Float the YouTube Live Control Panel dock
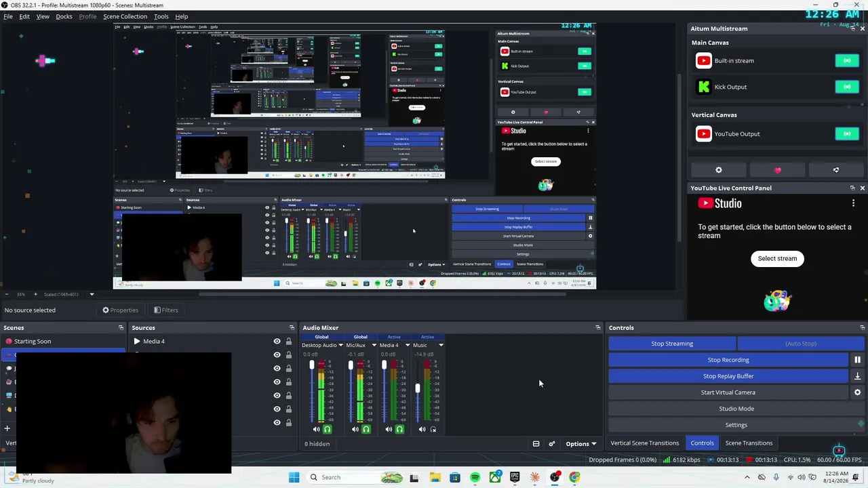This screenshot has height=488, width=868. 852,188
